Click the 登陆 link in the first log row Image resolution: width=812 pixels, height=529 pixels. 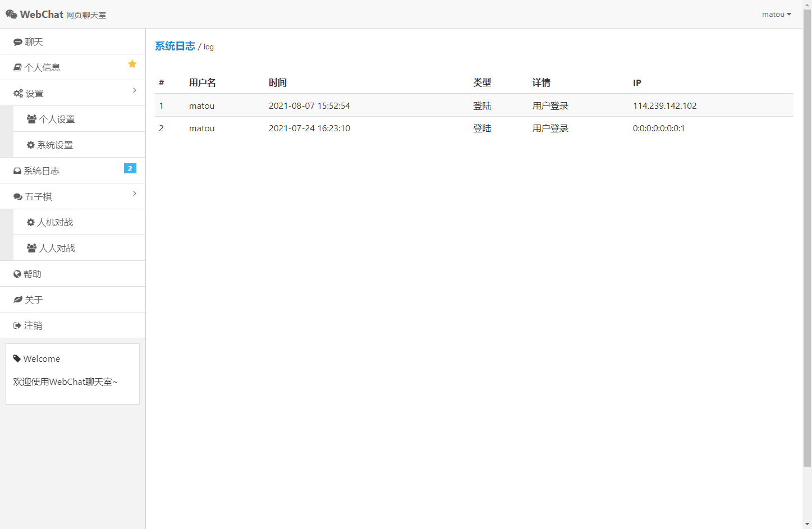click(481, 105)
